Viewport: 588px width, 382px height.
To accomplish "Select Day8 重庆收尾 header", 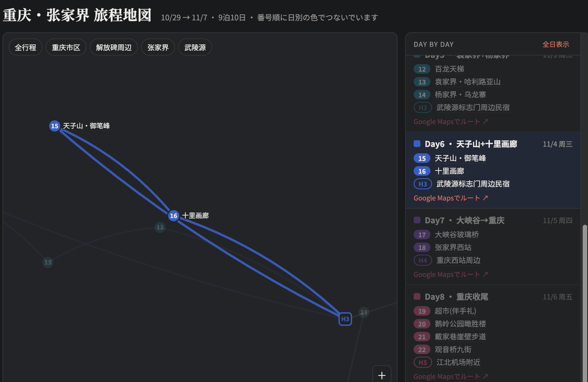I will (x=493, y=297).
